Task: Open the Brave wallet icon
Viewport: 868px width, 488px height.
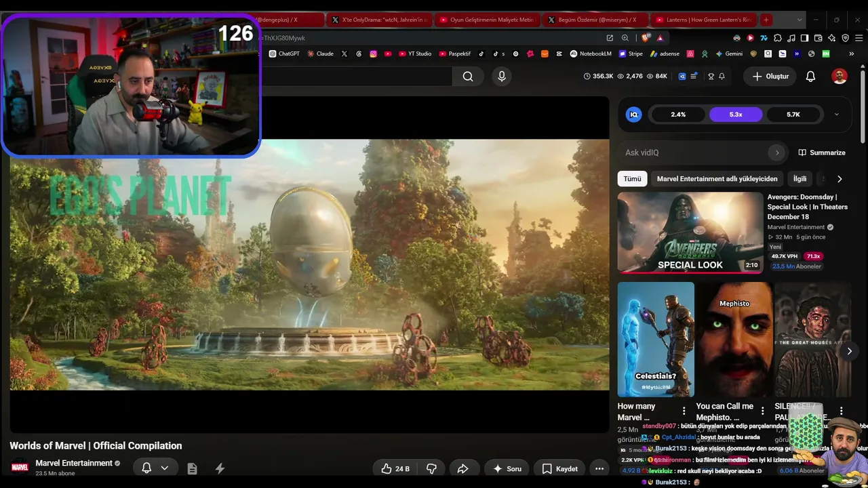Action: click(x=818, y=38)
